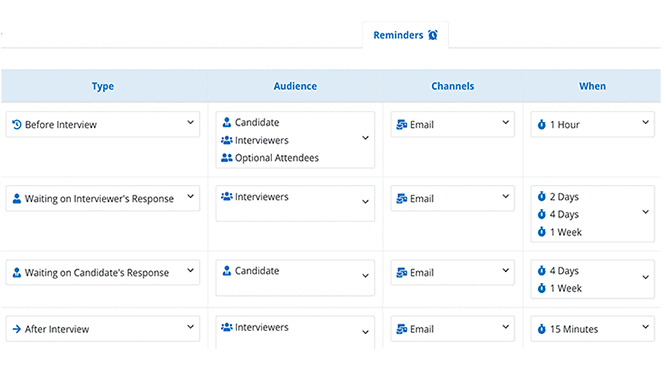Expand the 2 Days, 4 Days, 1 Week dropdown
Screen dimensions: 666x370
pos(593,214)
